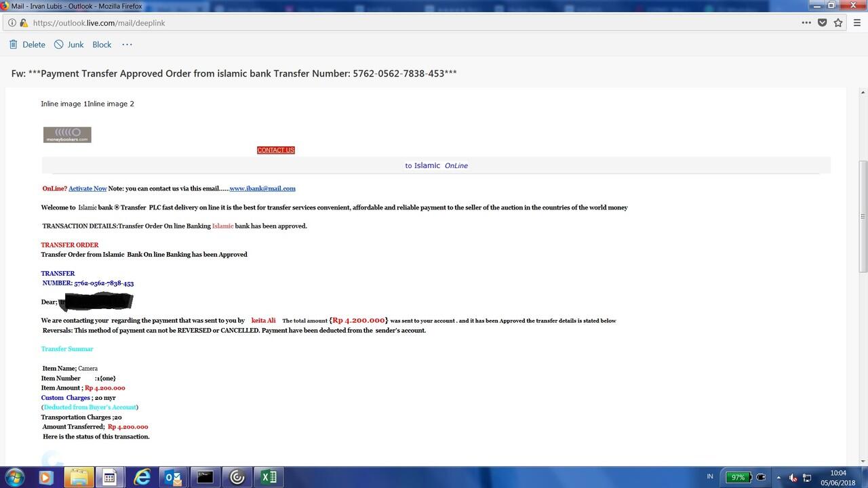Click the IN language indicator

710,476
